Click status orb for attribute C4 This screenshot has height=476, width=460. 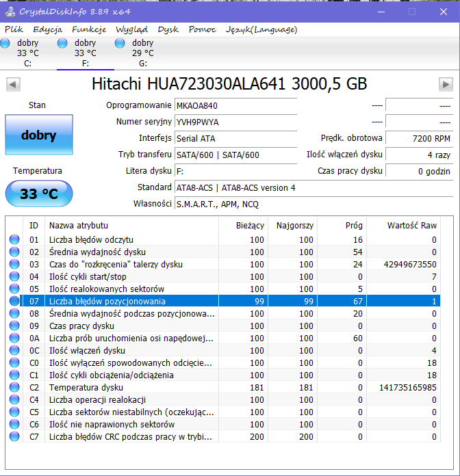pos(14,399)
